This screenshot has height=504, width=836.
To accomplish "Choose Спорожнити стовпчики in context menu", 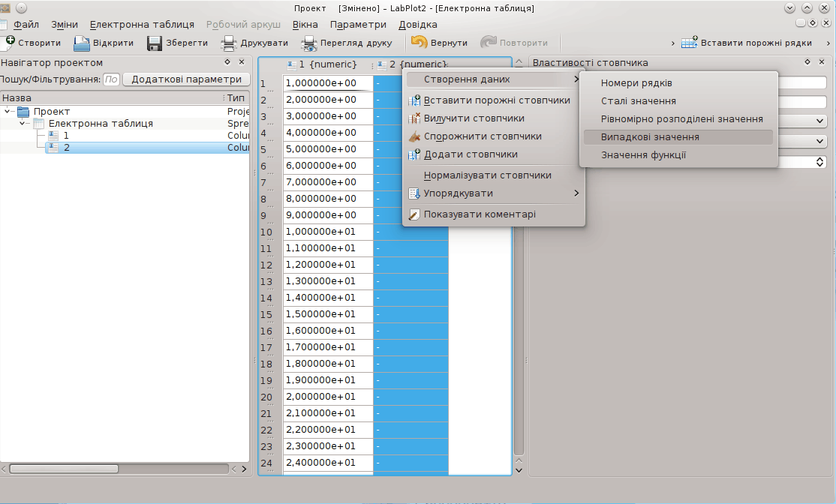I will coord(482,136).
